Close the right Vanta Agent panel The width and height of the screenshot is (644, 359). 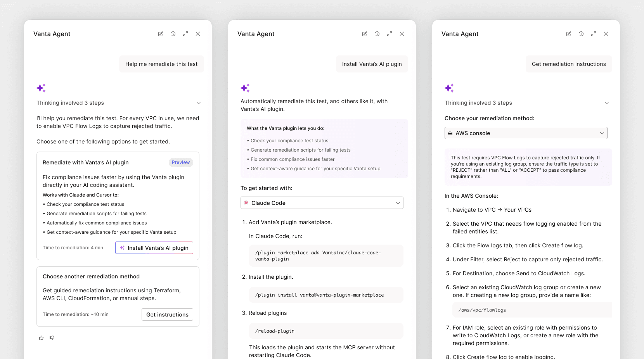[606, 34]
